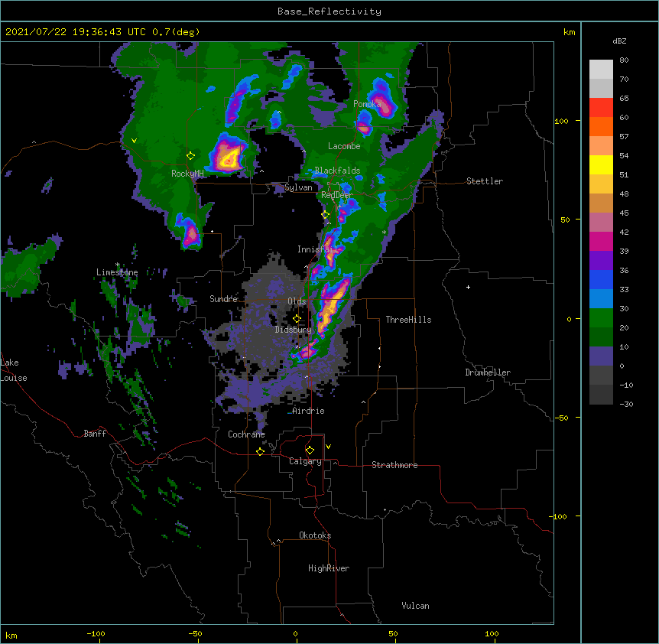Pick the bright yellow 51-54 dBZ legend swatch
The image size is (659, 644).
click(x=601, y=164)
